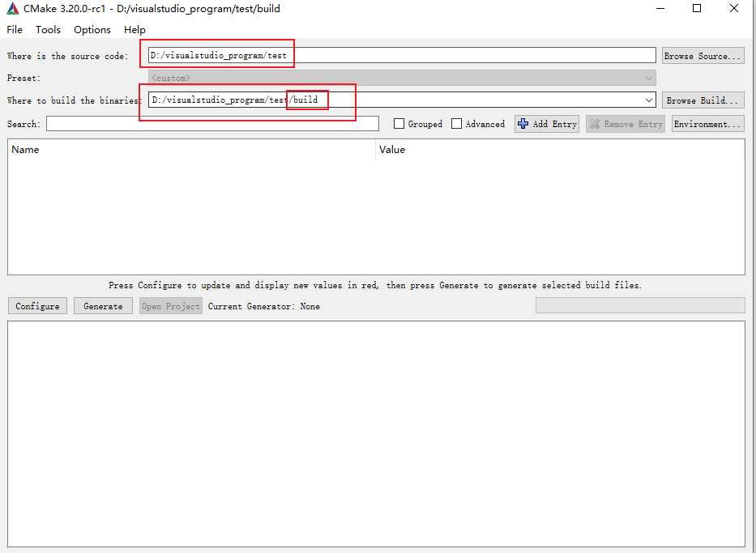Click the CMake logo icon in title bar
Screen dimensions: 756x553
(12, 9)
